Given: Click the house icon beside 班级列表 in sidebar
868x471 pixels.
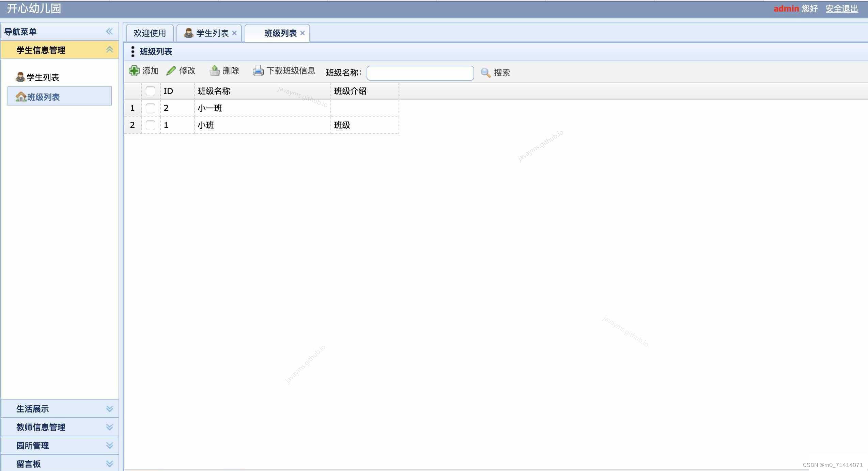Looking at the screenshot, I should pos(21,97).
